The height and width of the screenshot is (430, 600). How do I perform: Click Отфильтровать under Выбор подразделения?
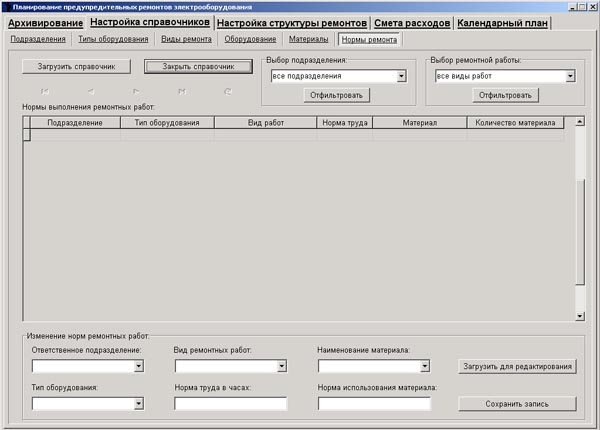click(x=337, y=95)
